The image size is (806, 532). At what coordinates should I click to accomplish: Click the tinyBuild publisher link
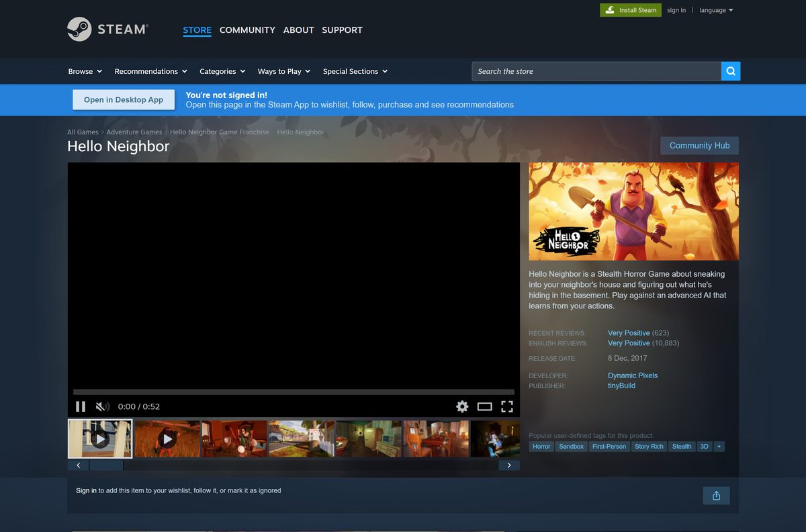(x=621, y=386)
